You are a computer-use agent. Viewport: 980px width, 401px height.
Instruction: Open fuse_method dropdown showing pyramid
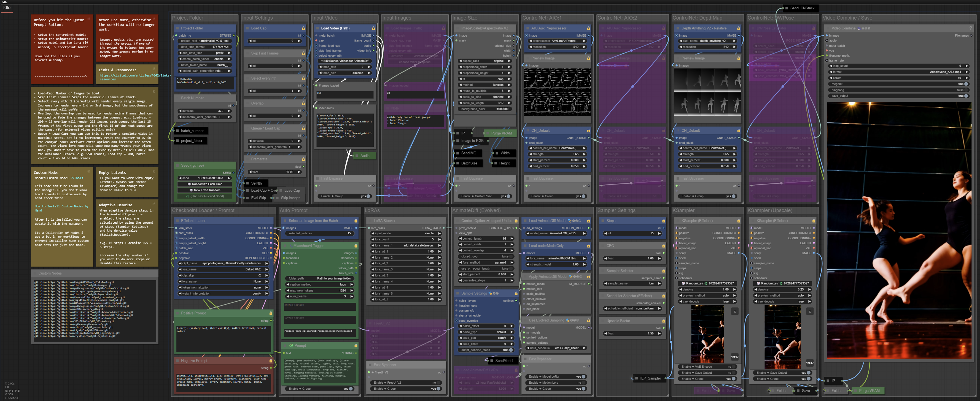(x=486, y=263)
